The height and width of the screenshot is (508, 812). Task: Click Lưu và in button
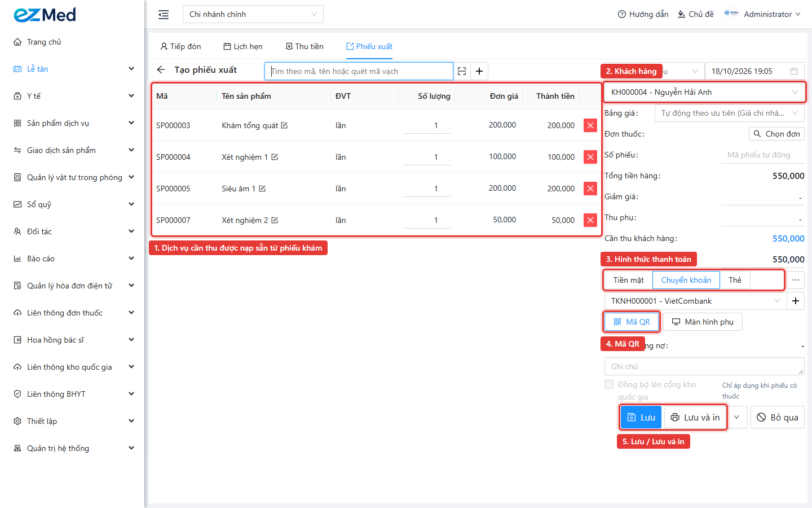(x=695, y=418)
